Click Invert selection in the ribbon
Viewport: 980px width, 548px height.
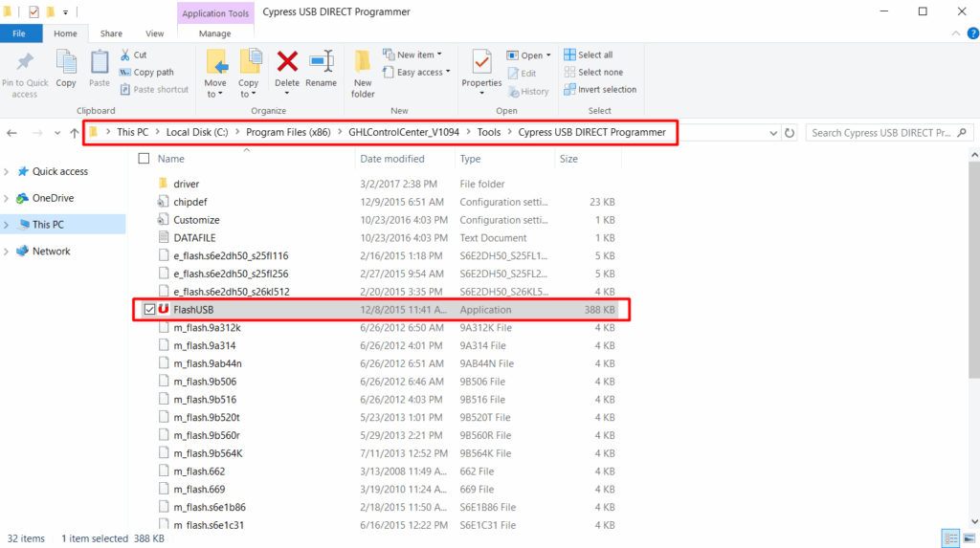tap(600, 89)
